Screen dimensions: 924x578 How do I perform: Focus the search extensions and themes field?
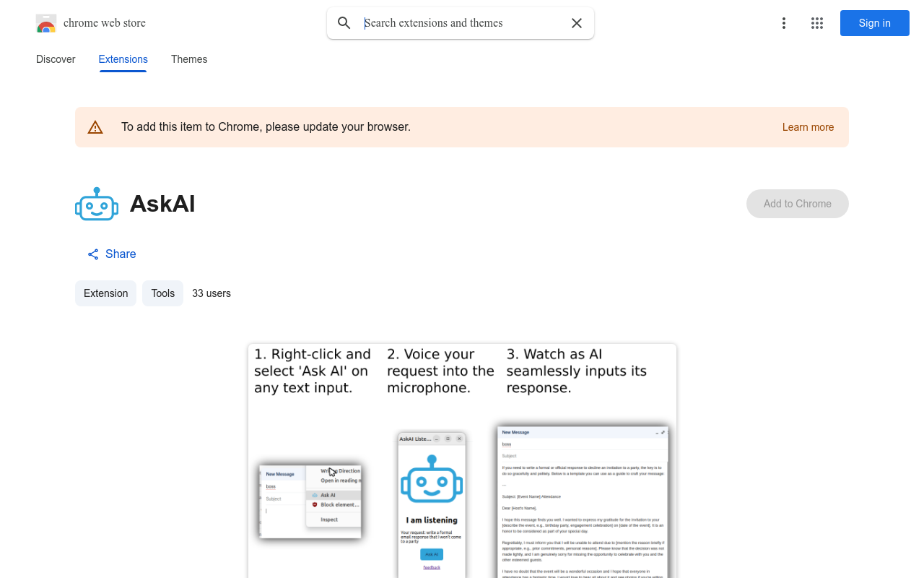(462, 23)
